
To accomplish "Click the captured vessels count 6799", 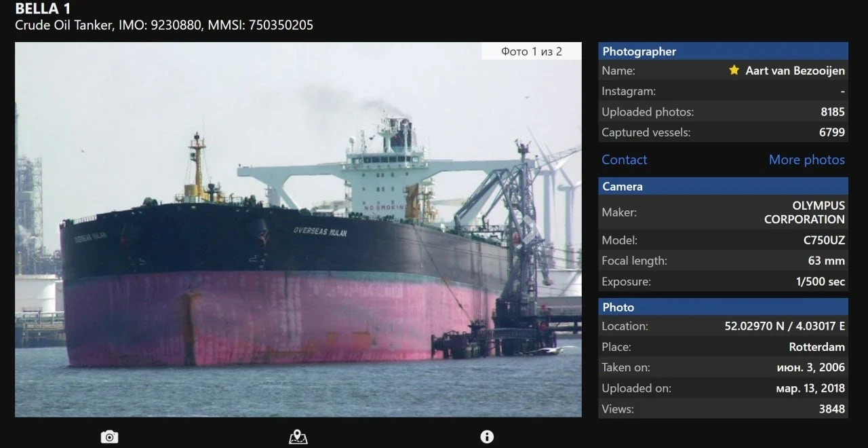I will [832, 132].
